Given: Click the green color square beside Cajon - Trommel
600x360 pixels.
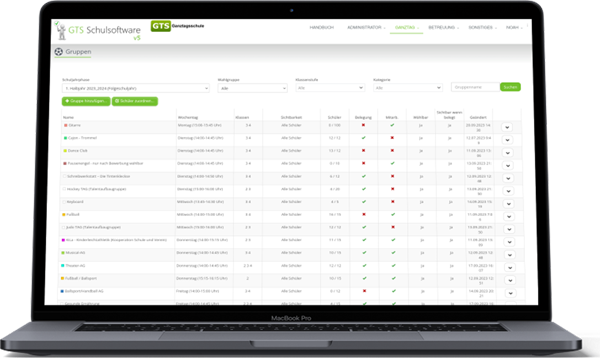Looking at the screenshot, I should point(65,138).
